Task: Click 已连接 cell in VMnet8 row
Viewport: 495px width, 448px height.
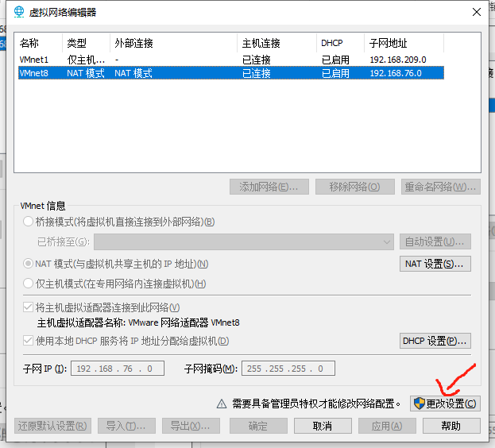Action: pos(257,73)
